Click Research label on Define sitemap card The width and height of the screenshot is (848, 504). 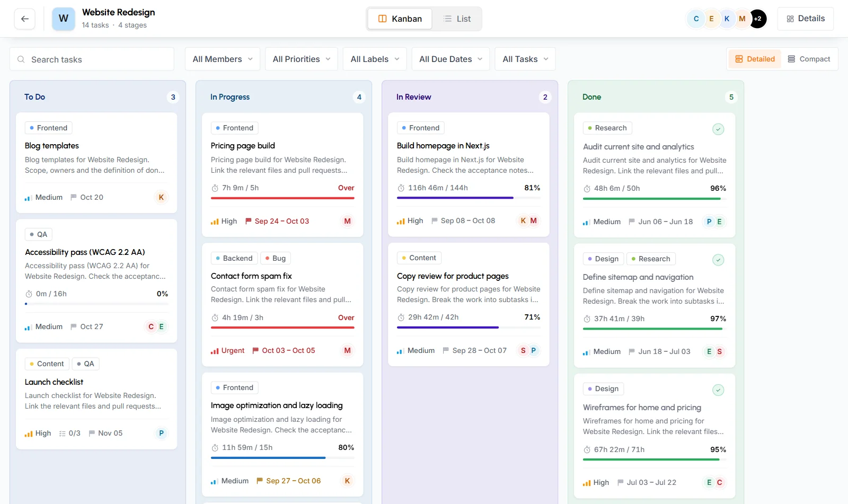651,259
